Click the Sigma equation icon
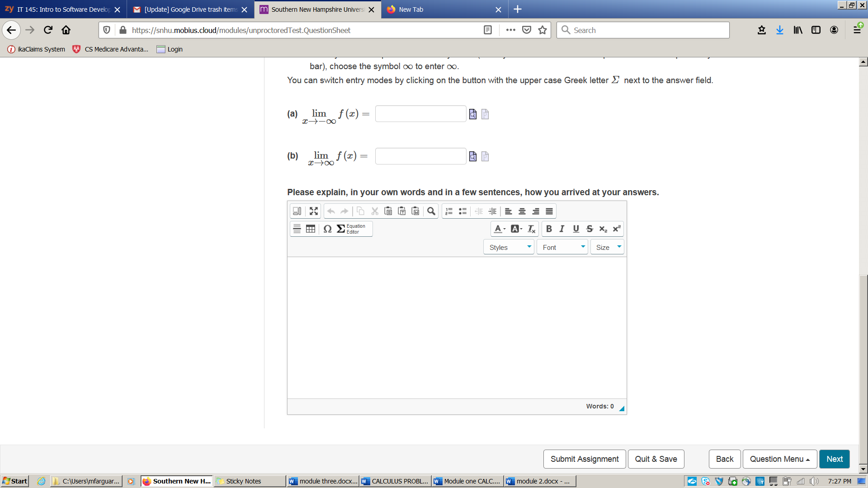 click(340, 228)
